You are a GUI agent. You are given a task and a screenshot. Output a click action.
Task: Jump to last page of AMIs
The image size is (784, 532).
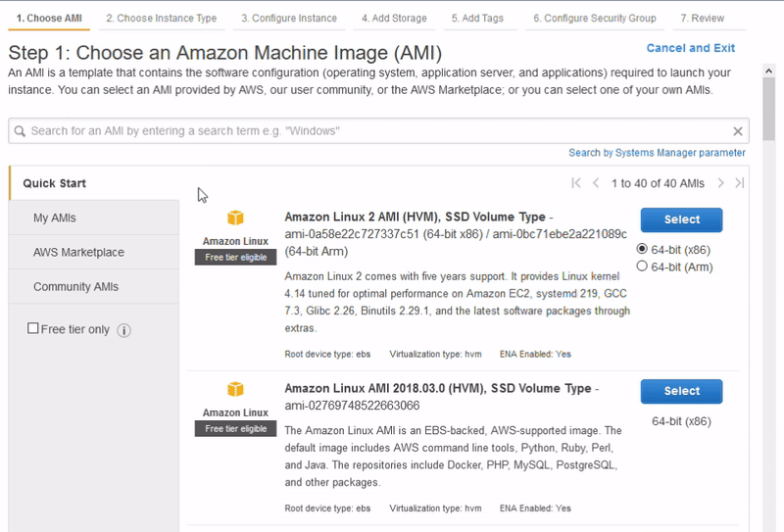click(x=740, y=183)
